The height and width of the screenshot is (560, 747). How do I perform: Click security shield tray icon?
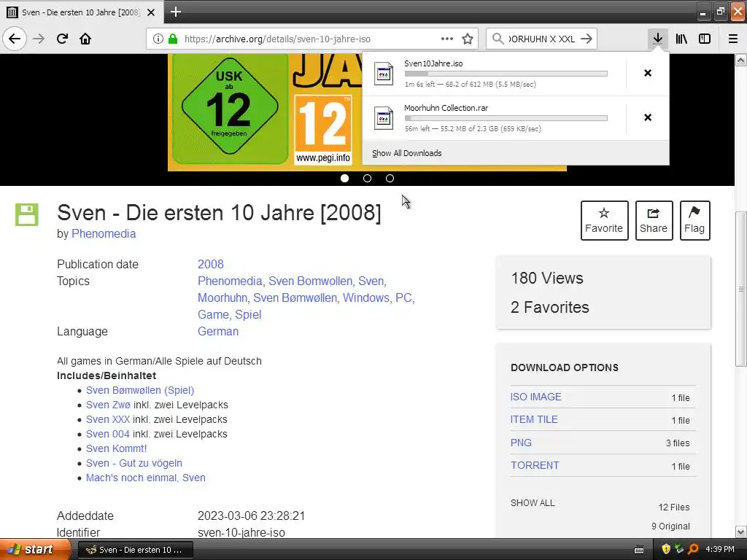(x=666, y=549)
